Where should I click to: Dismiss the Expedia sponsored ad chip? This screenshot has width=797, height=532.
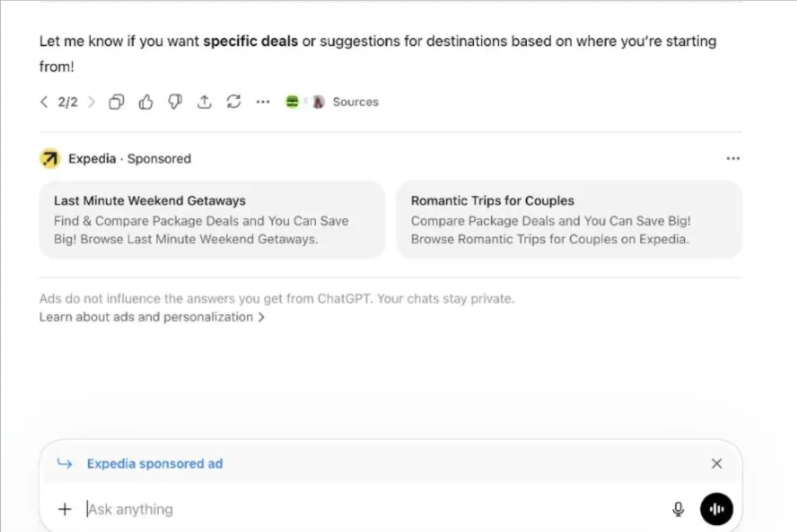click(716, 464)
